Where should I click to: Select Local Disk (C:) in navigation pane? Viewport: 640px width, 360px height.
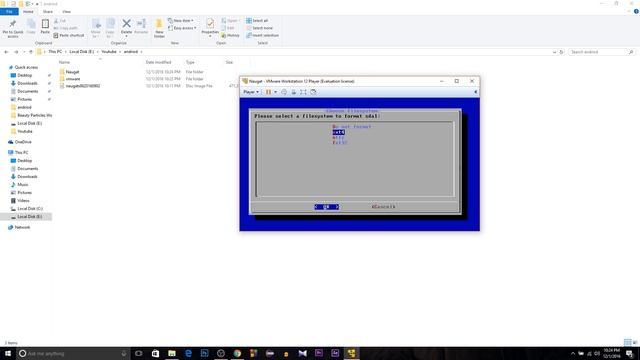coord(30,209)
